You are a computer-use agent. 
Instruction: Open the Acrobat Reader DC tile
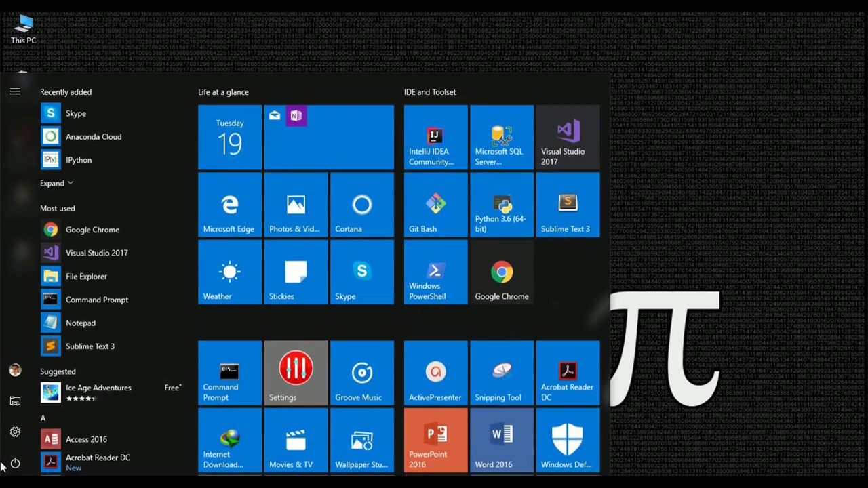(x=568, y=373)
